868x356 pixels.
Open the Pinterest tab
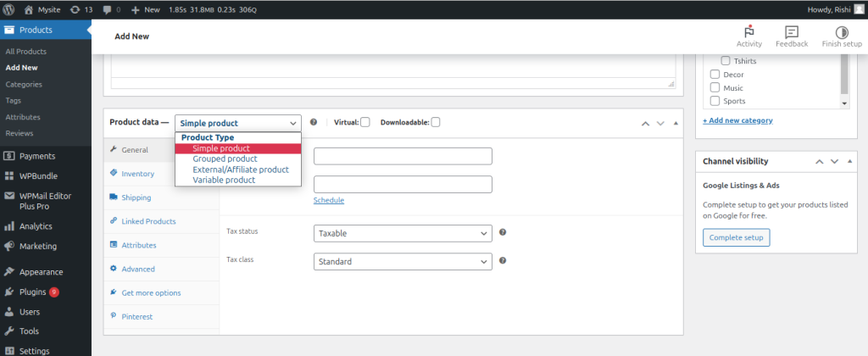(162, 316)
